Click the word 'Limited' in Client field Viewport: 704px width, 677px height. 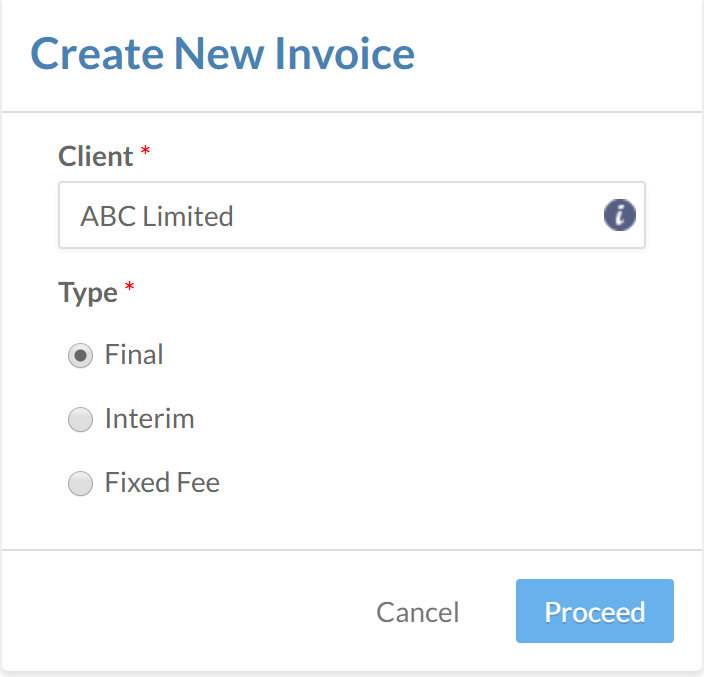188,216
